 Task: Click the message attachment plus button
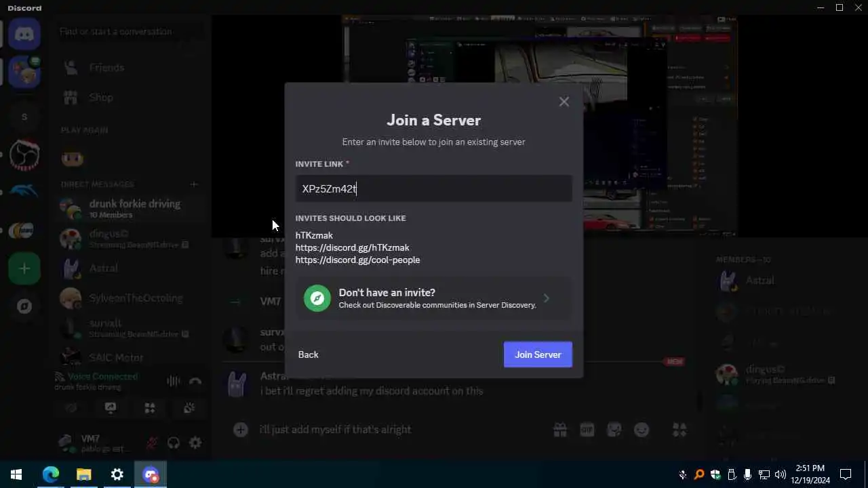240,429
